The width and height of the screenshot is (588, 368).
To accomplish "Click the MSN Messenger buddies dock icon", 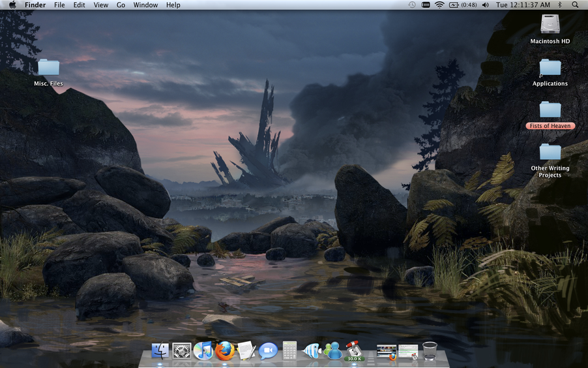I will (333, 351).
